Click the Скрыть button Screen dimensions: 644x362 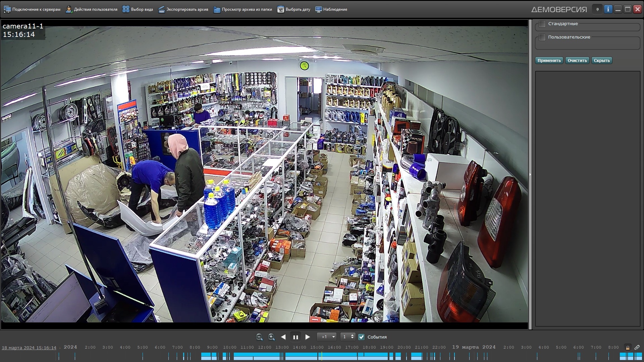click(602, 61)
